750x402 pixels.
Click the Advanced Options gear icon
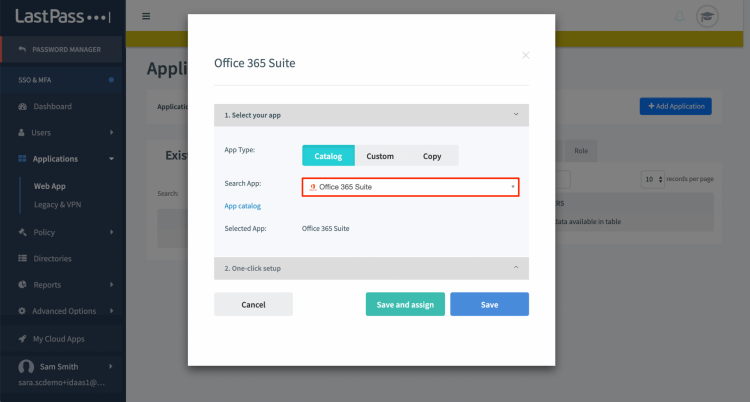[22, 311]
